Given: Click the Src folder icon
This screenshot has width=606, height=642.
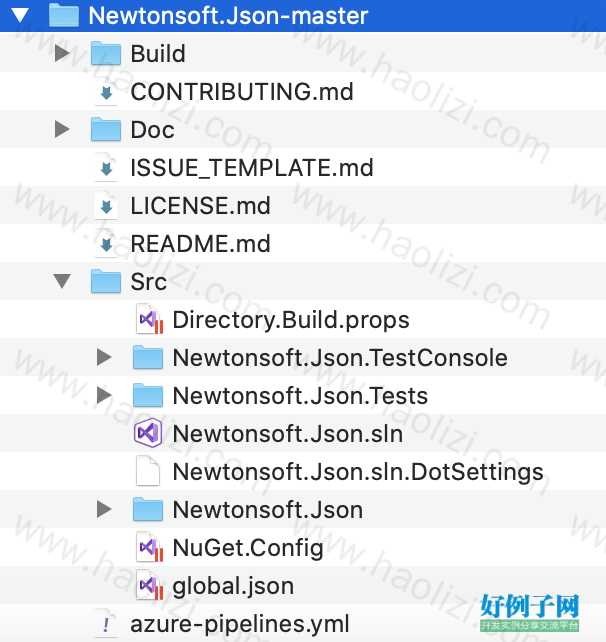Looking at the screenshot, I should click(x=106, y=281).
